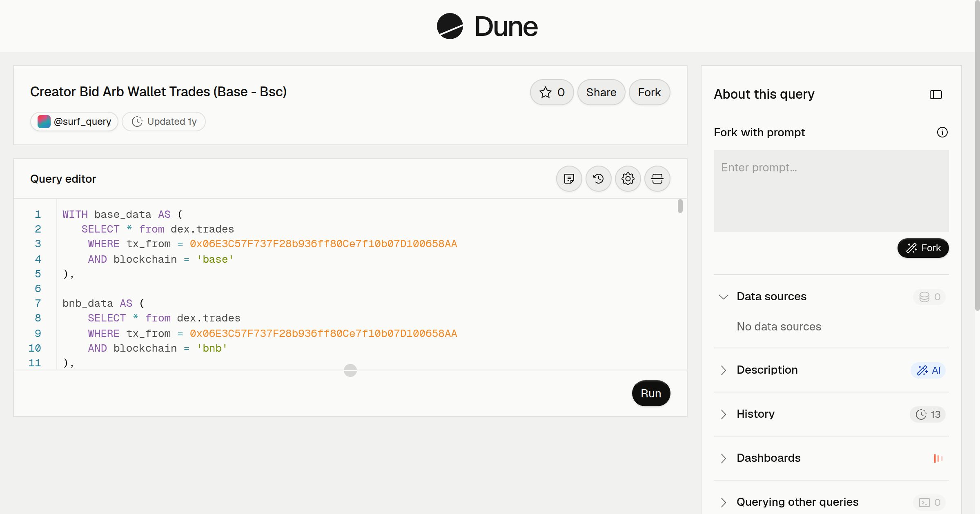Click the editor layout toggle icon
This screenshot has height=514, width=980.
pyautogui.click(x=657, y=179)
